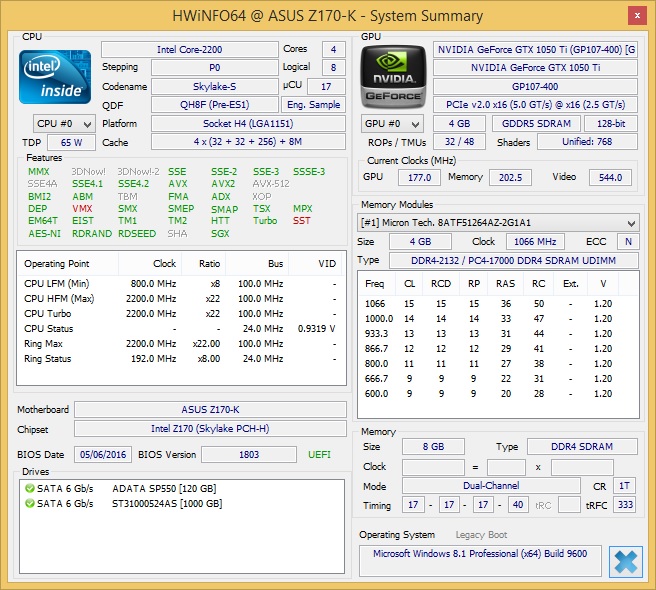Click green check icon beside ADATA SP550
The width and height of the screenshot is (656, 590).
click(x=30, y=488)
